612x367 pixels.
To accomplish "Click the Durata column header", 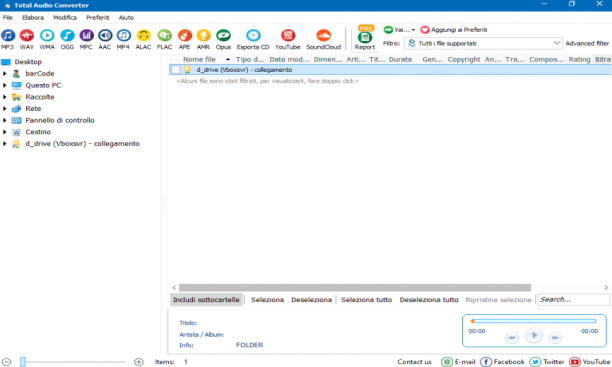I will tap(400, 59).
